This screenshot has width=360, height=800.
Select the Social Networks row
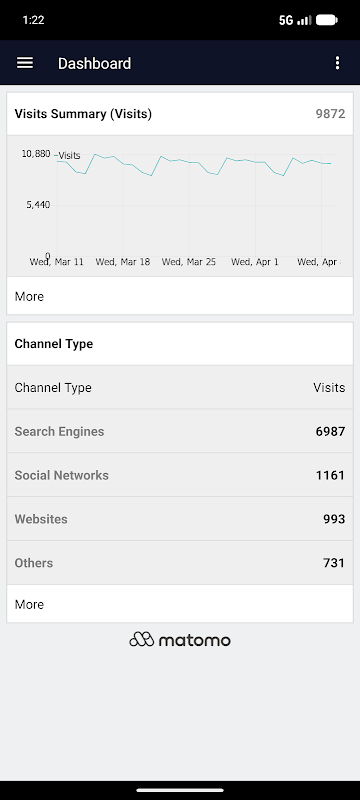tap(180, 475)
